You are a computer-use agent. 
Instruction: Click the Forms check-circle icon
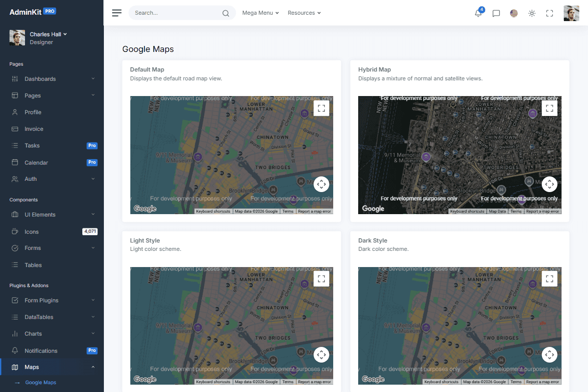click(15, 248)
